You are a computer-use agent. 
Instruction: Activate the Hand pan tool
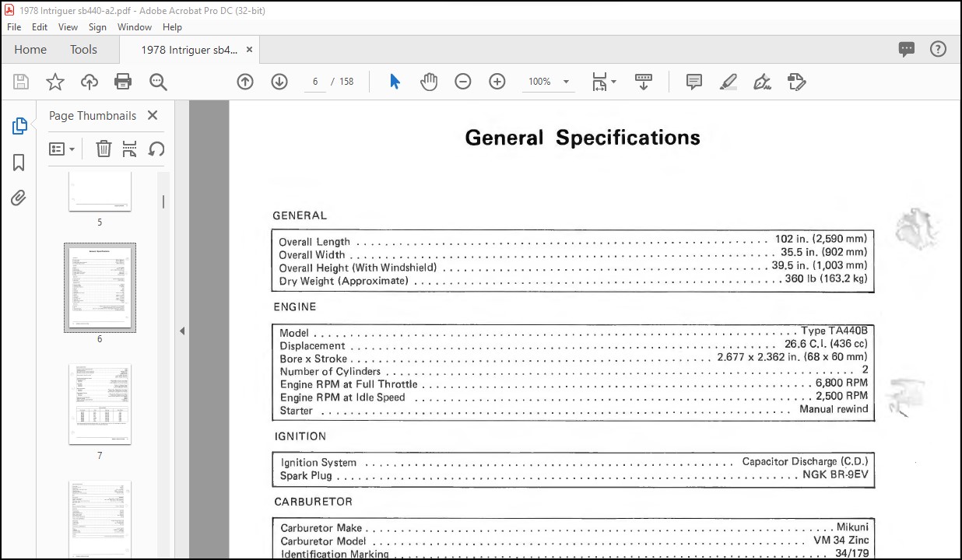coord(429,82)
